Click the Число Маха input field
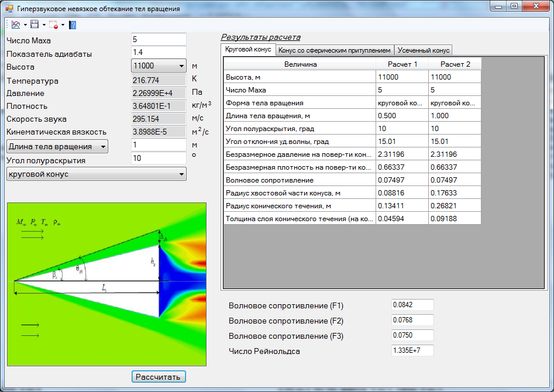The height and width of the screenshot is (392, 554). pyautogui.click(x=159, y=40)
